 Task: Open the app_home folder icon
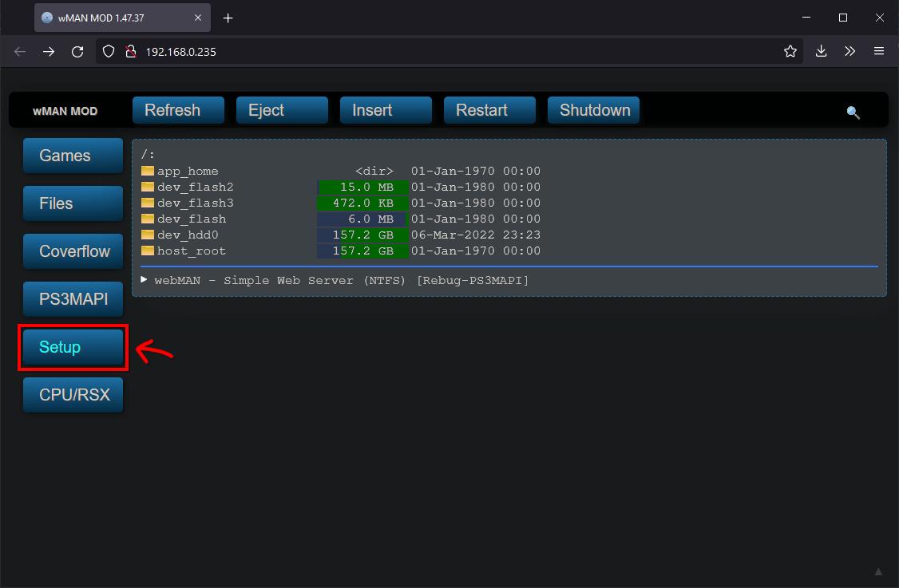(148, 170)
